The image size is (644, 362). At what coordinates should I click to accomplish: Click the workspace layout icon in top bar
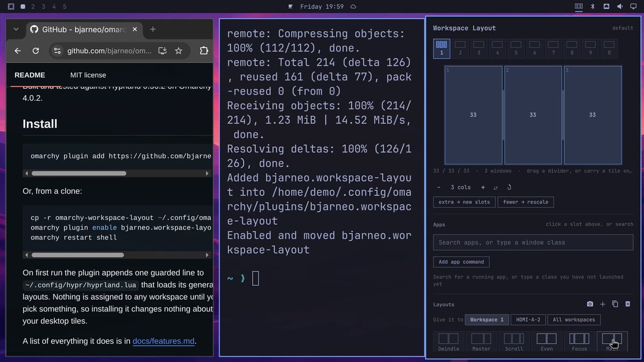tap(579, 6)
